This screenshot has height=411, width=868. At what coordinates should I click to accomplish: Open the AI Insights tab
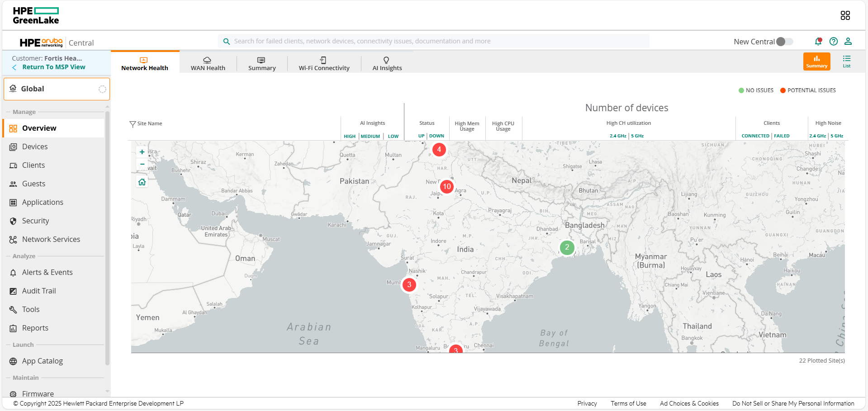pyautogui.click(x=387, y=63)
